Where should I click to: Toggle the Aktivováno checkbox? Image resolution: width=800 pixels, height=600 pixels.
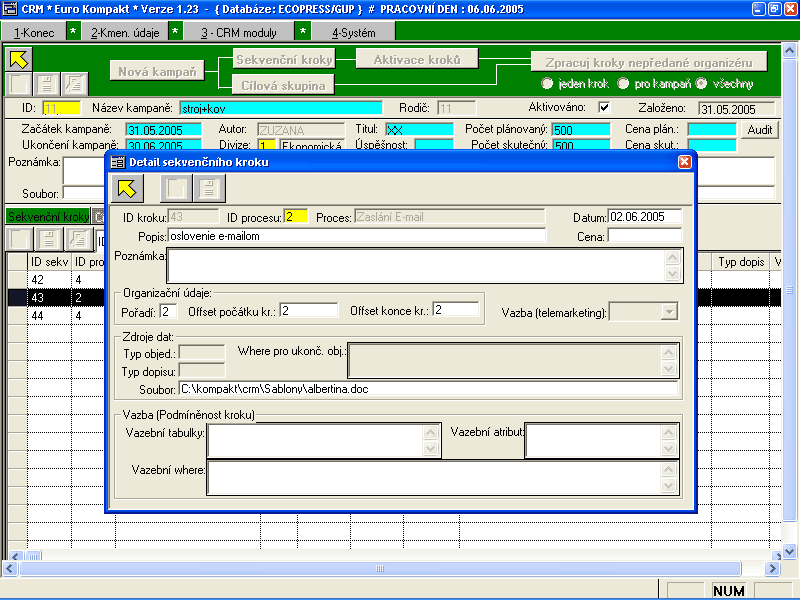click(x=603, y=107)
